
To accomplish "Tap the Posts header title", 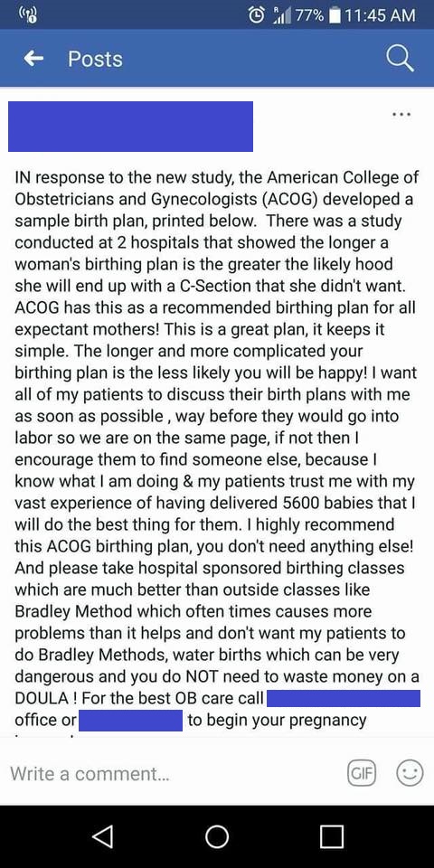I will click(95, 59).
